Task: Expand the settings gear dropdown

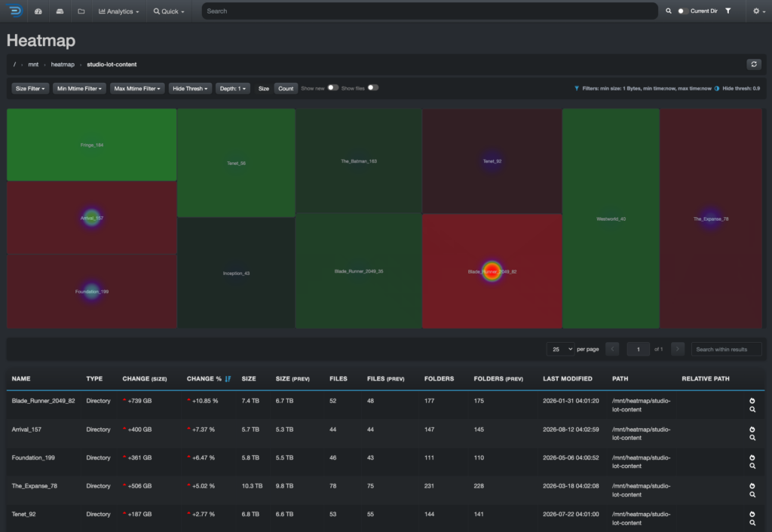Action: [758, 11]
